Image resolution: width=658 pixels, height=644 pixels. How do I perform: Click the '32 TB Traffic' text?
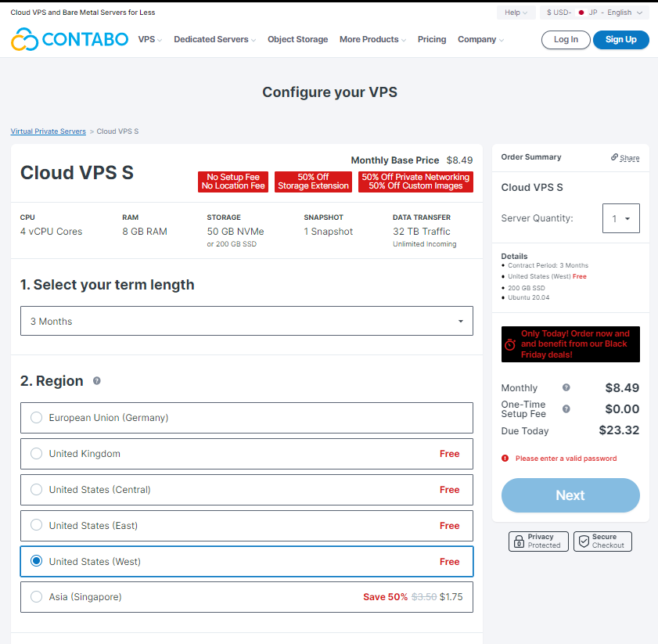pos(421,232)
